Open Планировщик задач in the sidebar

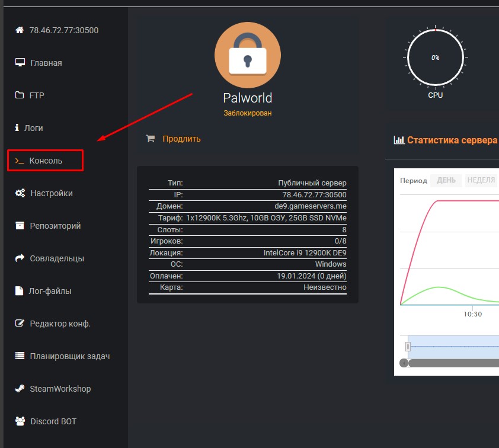(69, 356)
